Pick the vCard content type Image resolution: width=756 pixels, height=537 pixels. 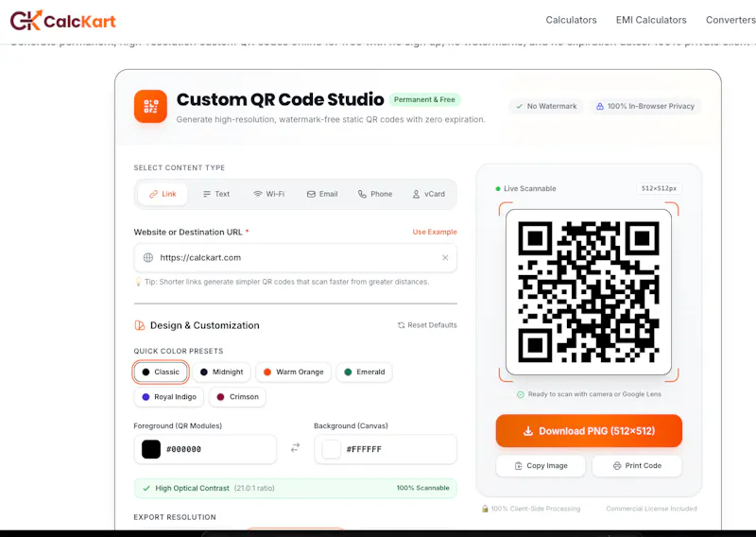click(429, 194)
